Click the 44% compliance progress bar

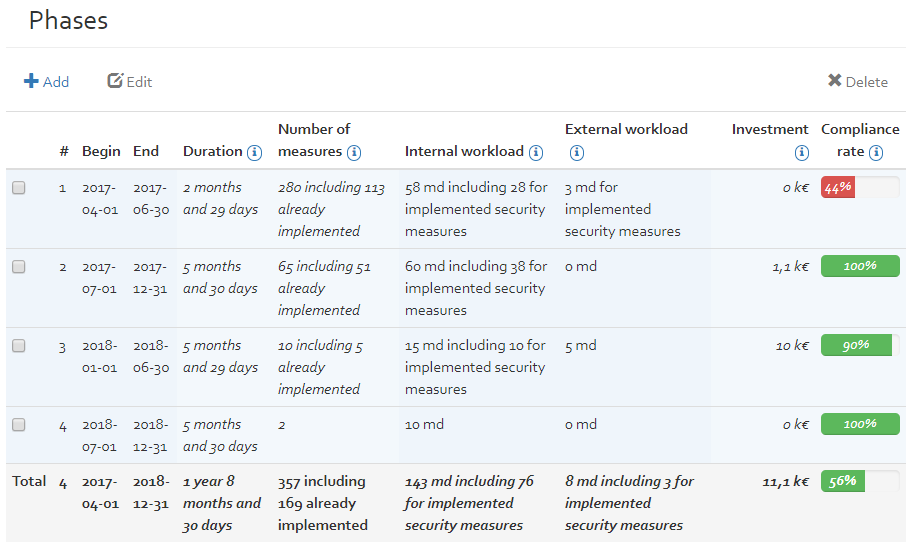pyautogui.click(x=860, y=187)
